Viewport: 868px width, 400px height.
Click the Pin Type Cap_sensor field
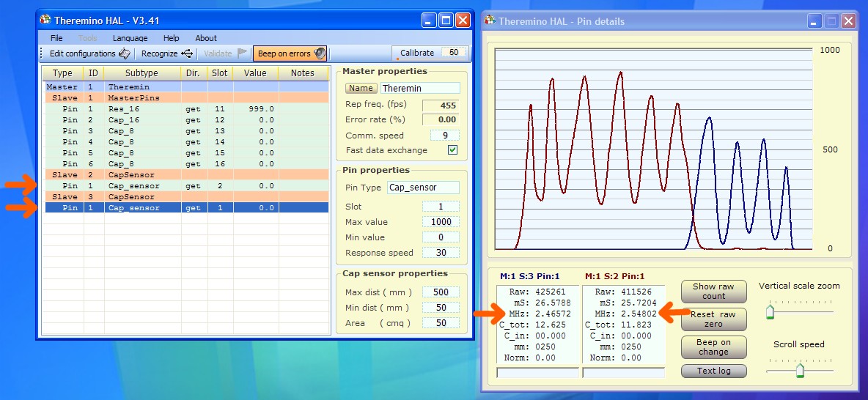pyautogui.click(x=423, y=188)
